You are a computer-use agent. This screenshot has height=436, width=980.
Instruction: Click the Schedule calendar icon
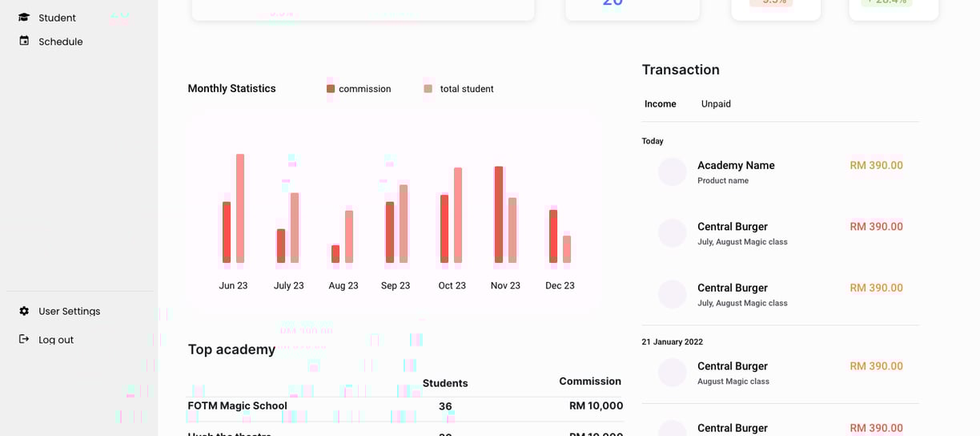24,41
